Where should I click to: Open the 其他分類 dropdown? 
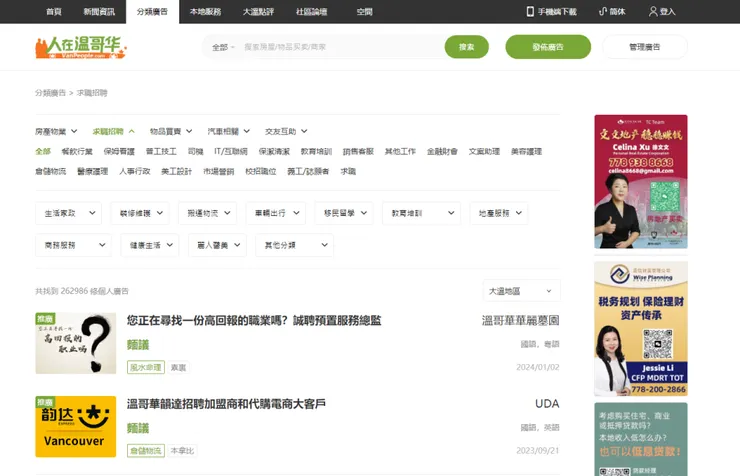[x=294, y=245]
